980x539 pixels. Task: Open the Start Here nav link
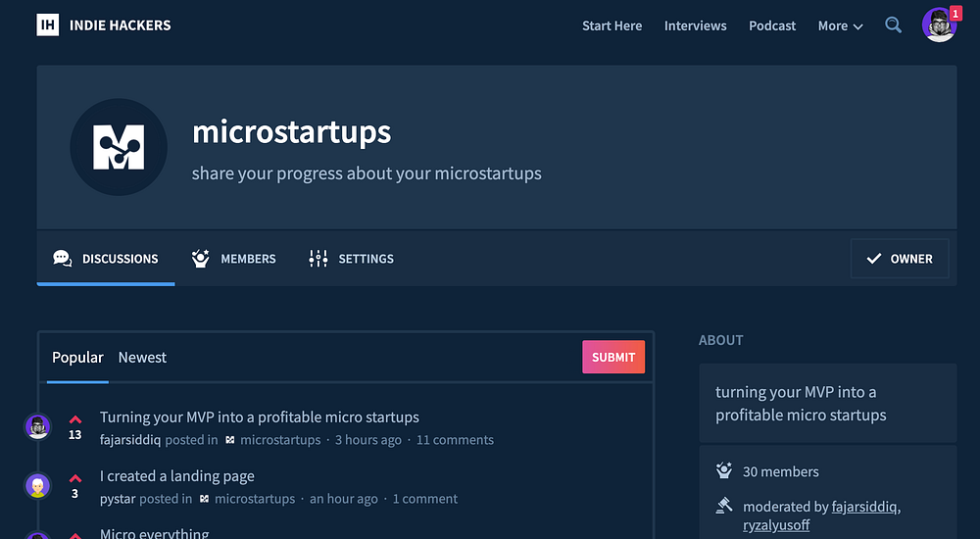[x=612, y=25]
